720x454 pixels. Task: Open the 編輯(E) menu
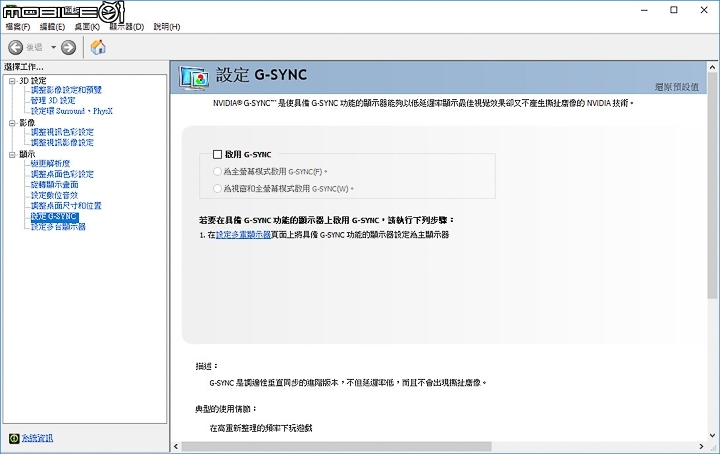click(x=52, y=27)
